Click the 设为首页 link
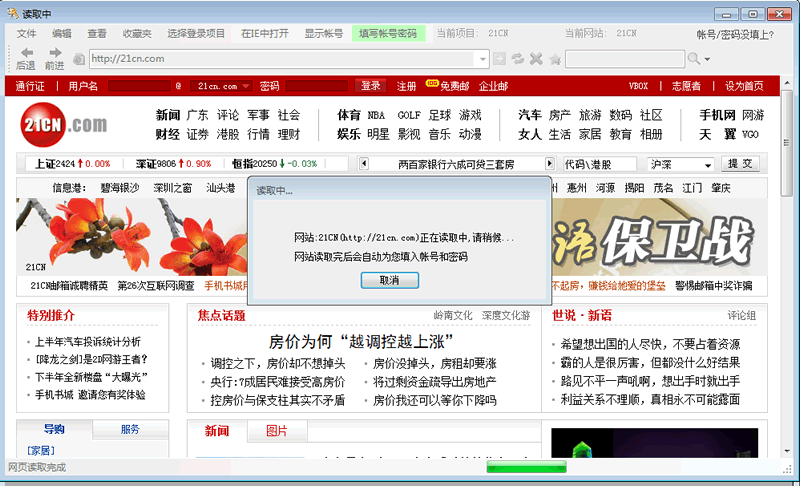 (x=744, y=86)
